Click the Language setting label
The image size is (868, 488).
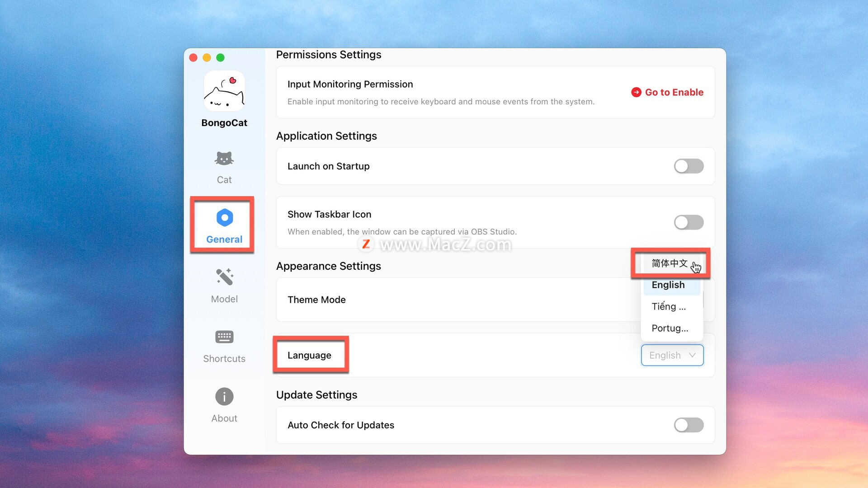tap(309, 355)
